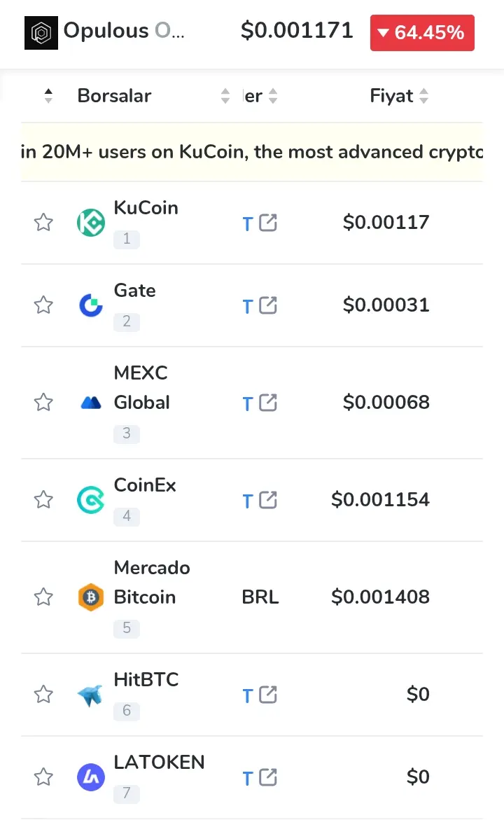The image size is (504, 820).
Task: Sort by the leftmost rank column arrows
Action: point(48,96)
